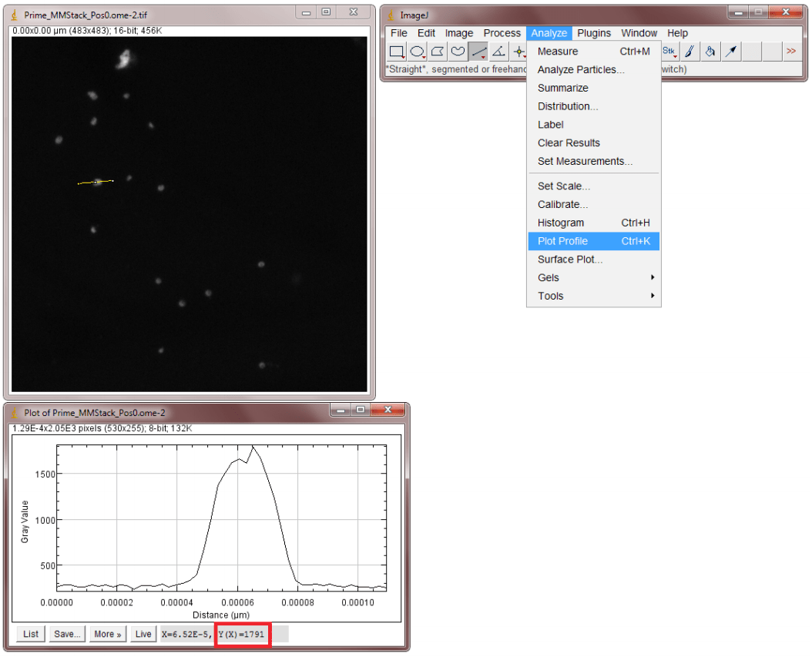
Task: Select the Straight line tool
Action: (478, 52)
